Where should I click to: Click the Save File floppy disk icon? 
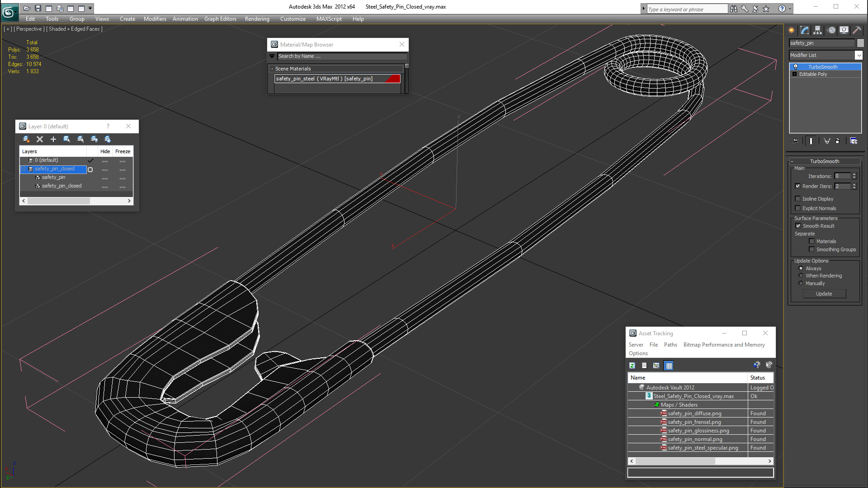click(x=38, y=8)
